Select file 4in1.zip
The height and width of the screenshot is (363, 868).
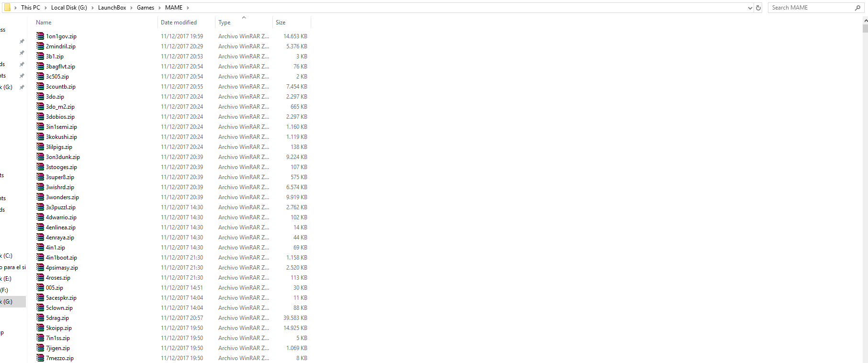[56, 248]
